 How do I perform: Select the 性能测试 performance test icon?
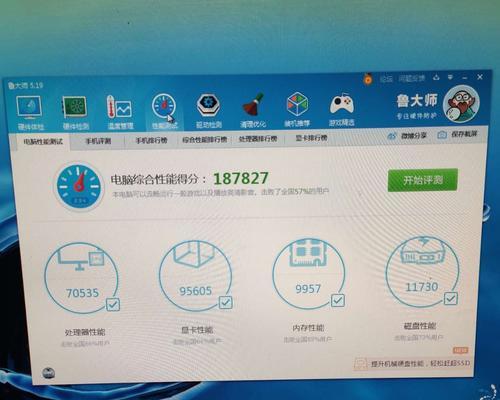pyautogui.click(x=165, y=111)
